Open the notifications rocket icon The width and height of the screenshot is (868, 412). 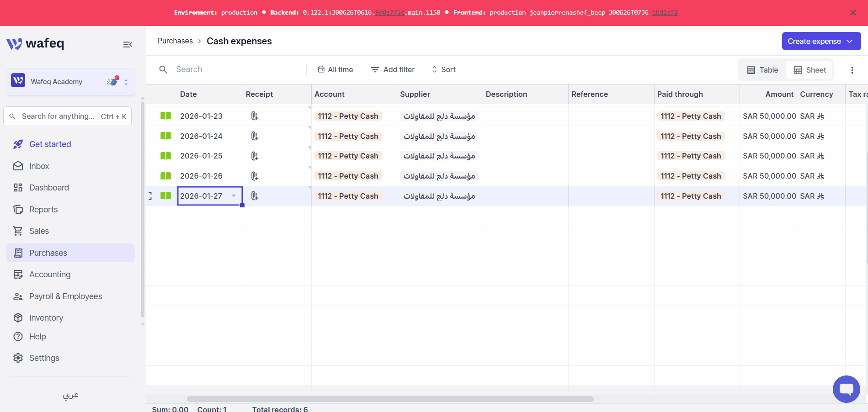pyautogui.click(x=112, y=82)
